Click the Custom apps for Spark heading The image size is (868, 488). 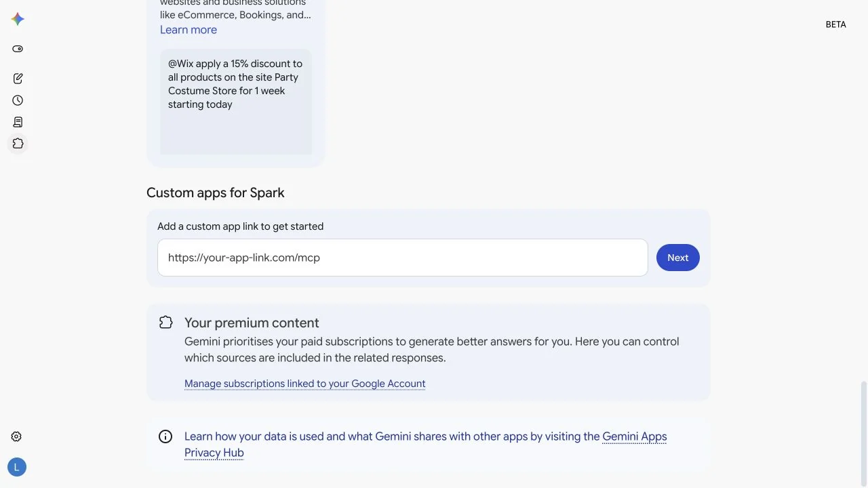coord(216,192)
